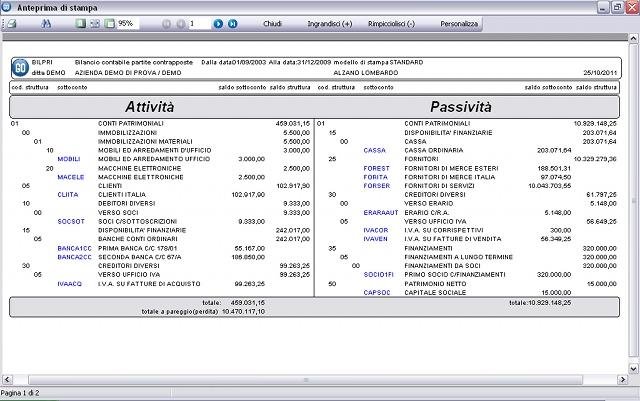Click the ERARAAUT account code
Viewport: 640px width, 401px height.
pyautogui.click(x=380, y=212)
